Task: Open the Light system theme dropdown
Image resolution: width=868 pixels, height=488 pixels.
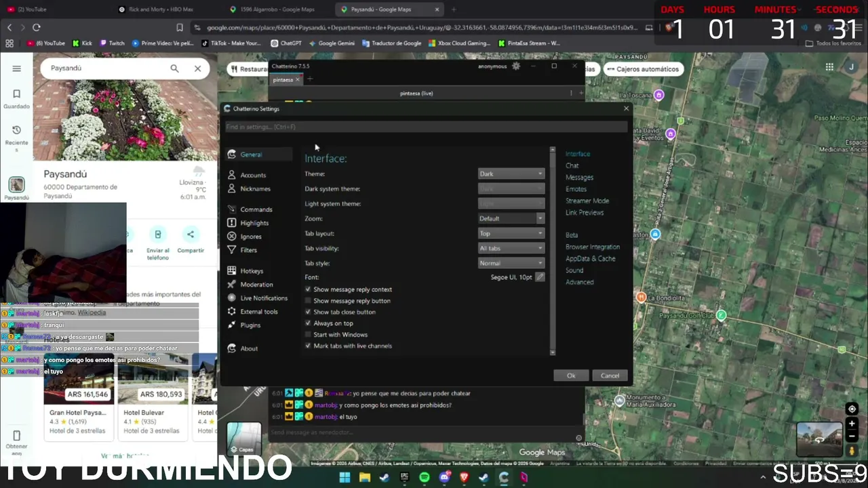Action: pyautogui.click(x=511, y=204)
